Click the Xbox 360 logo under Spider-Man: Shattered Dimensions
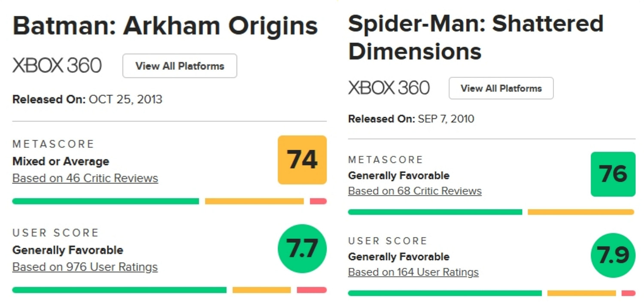644x303 pixels. point(389,88)
